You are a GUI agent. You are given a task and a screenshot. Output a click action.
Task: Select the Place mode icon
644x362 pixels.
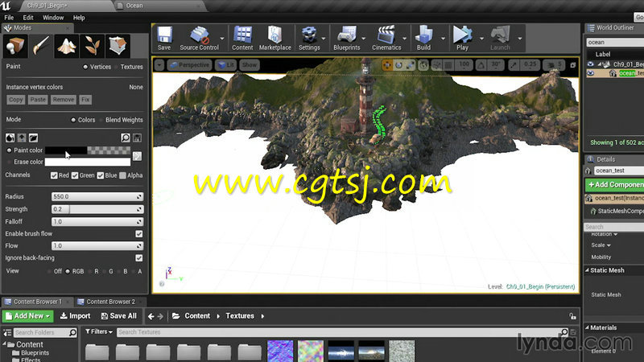[15, 46]
